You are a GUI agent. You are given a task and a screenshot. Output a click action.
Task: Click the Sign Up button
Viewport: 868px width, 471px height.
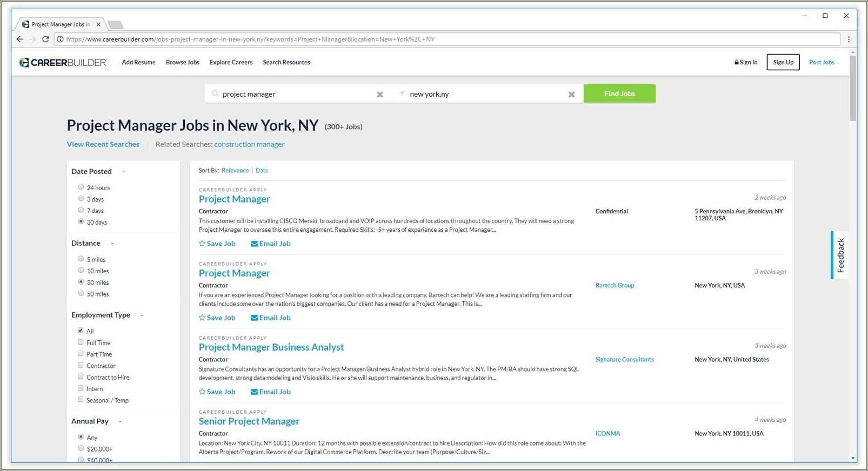(x=783, y=62)
